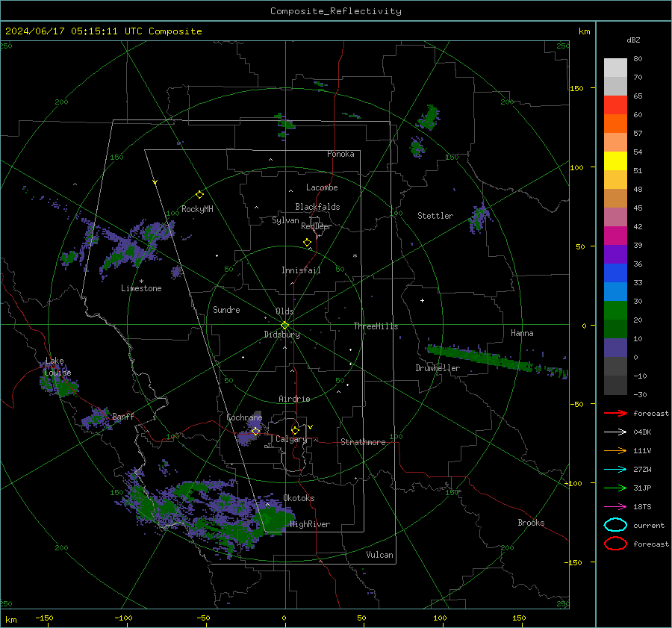Click the km unit label at top-right
This screenshot has width=672, height=628.
(584, 31)
